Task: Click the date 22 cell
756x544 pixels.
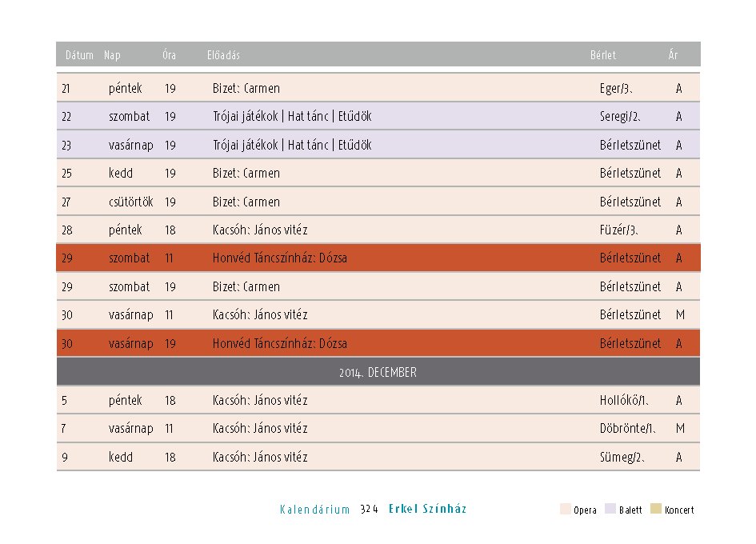Action: (66, 116)
